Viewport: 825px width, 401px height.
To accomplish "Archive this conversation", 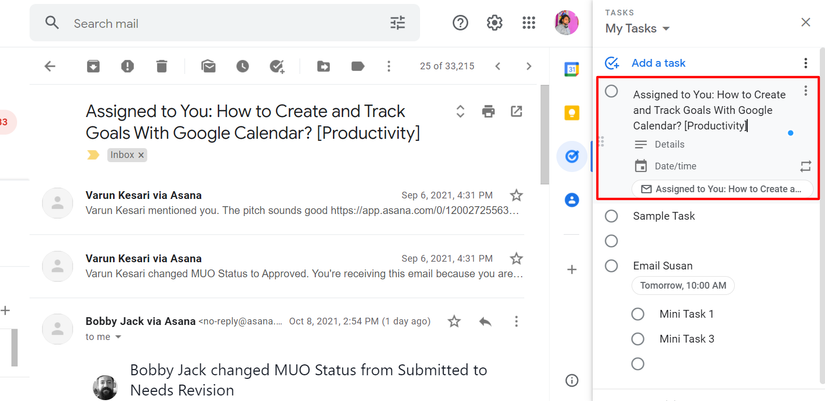I will tap(93, 66).
